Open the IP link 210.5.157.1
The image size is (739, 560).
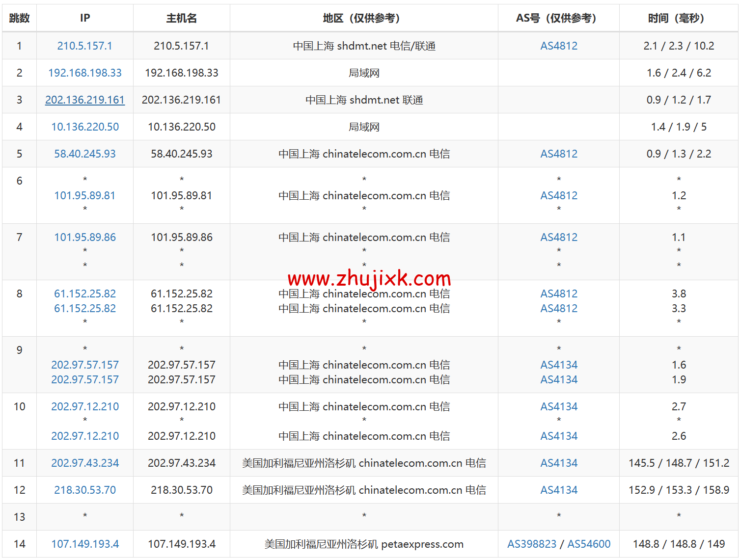pos(84,46)
